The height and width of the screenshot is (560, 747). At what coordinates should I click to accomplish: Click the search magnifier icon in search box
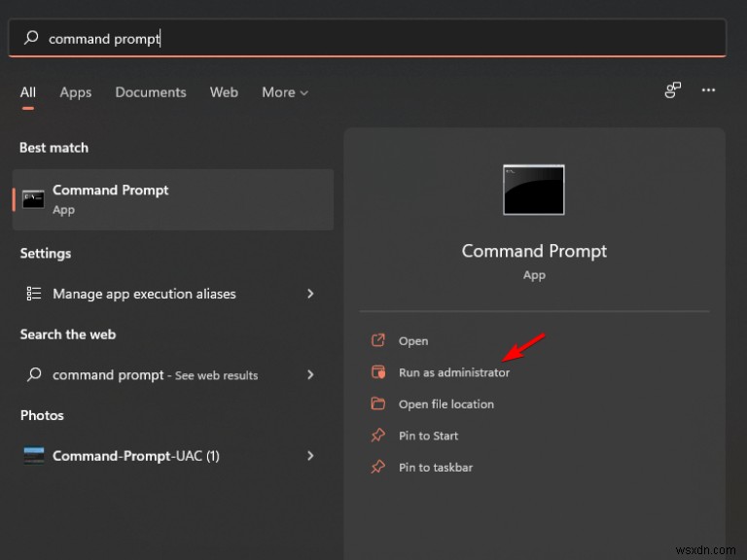pos(31,37)
